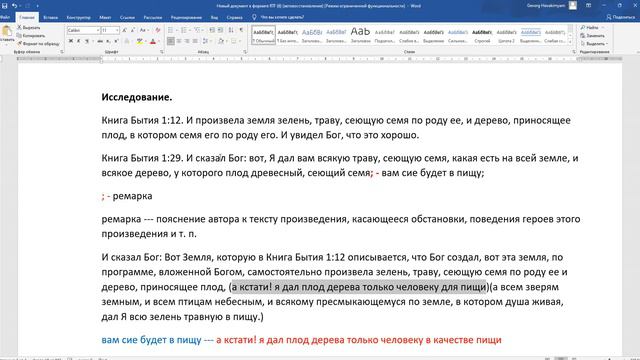Toggle paragraph marks ¶ display
This screenshot has height=360, width=640.
(x=241, y=30)
